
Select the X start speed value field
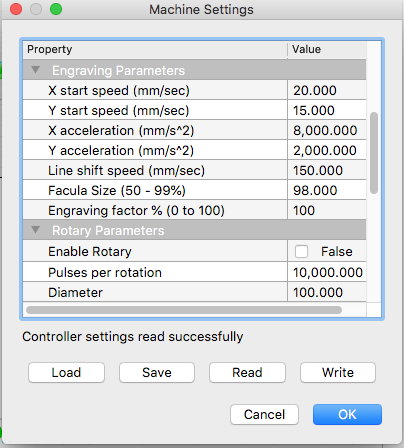point(327,90)
